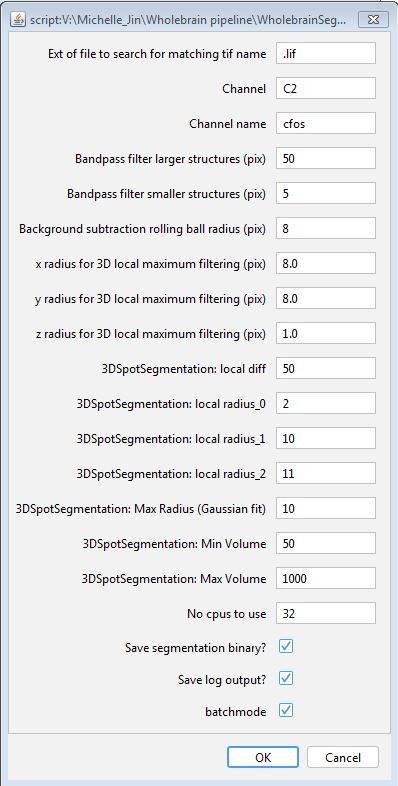Click the Cancel button
This screenshot has width=398, height=786.
click(x=342, y=757)
